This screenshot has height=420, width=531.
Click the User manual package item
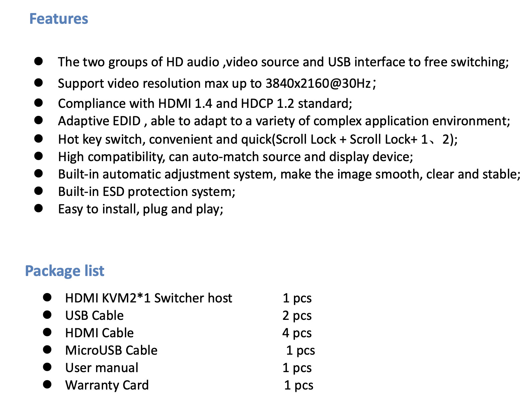coord(102,368)
